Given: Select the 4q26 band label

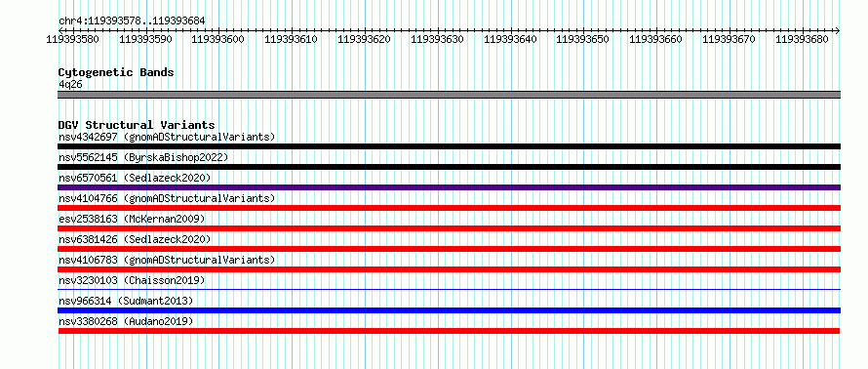Looking at the screenshot, I should coord(70,85).
